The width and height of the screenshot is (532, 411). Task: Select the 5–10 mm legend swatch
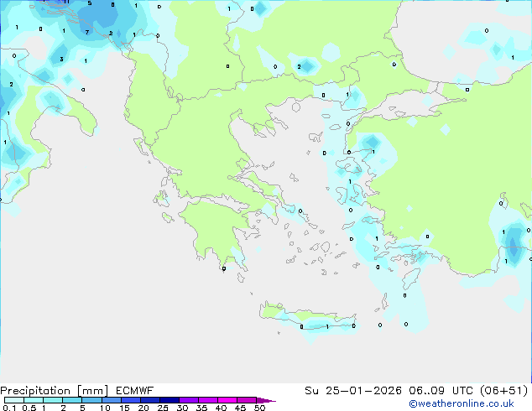coord(91,400)
